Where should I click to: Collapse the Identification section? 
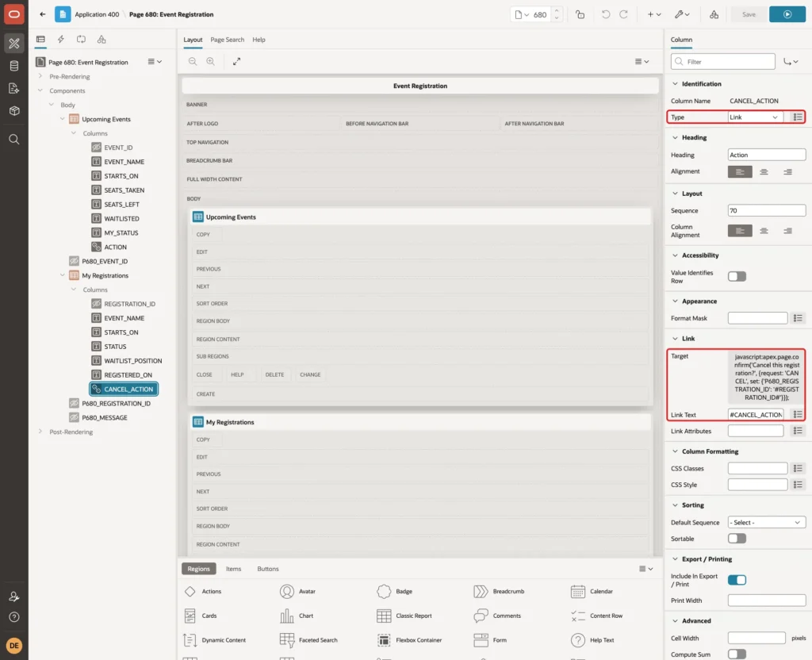[675, 83]
